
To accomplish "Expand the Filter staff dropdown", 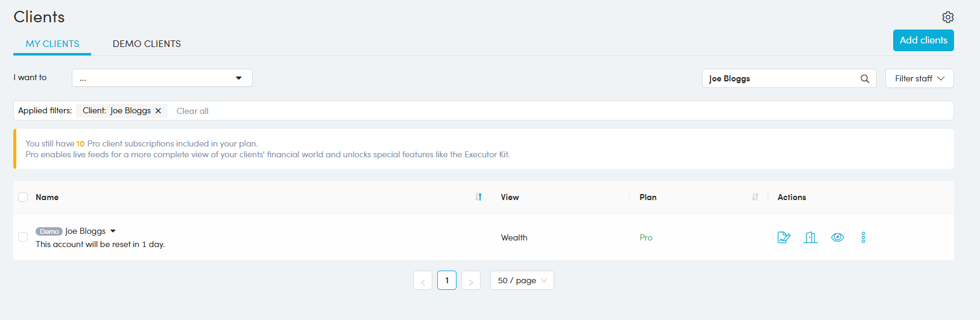I will tap(918, 78).
